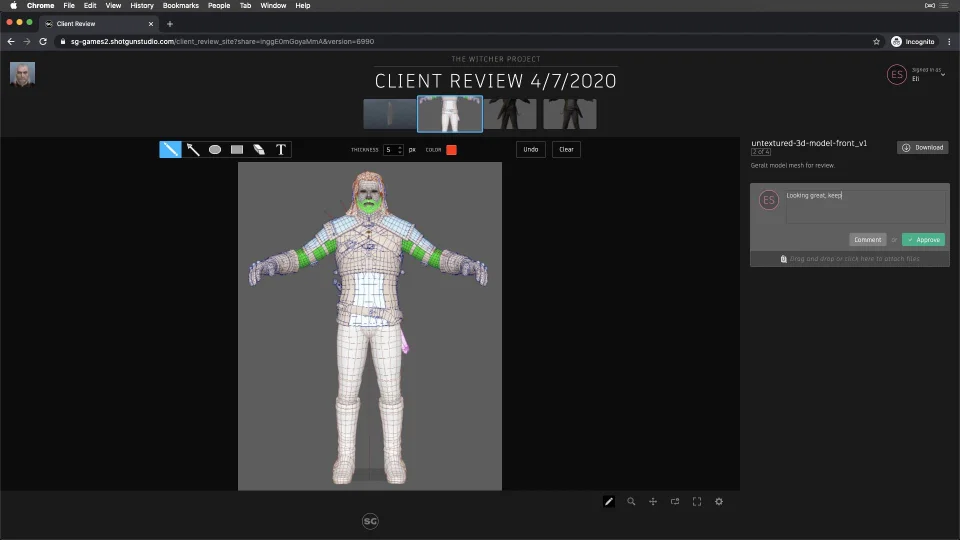Open the People menu
This screenshot has width=960, height=540.
coord(219,6)
